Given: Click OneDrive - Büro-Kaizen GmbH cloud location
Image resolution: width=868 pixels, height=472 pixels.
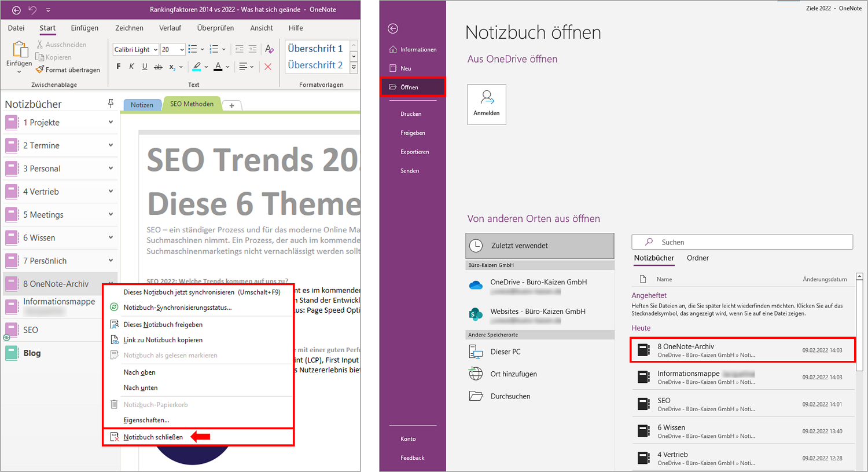Looking at the screenshot, I should (539, 286).
